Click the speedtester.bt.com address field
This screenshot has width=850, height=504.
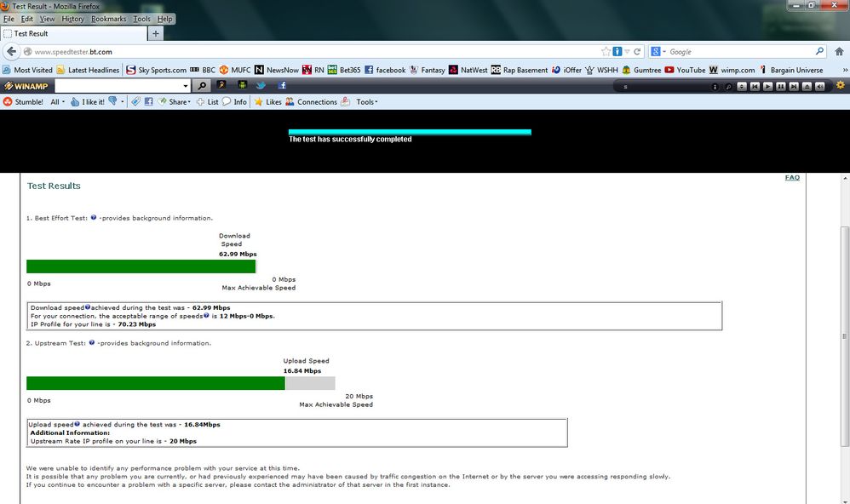tap(314, 51)
